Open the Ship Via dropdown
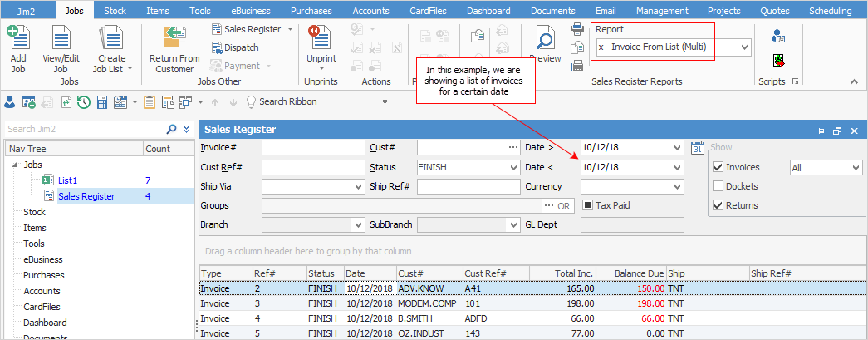The image size is (868, 340). (358, 186)
